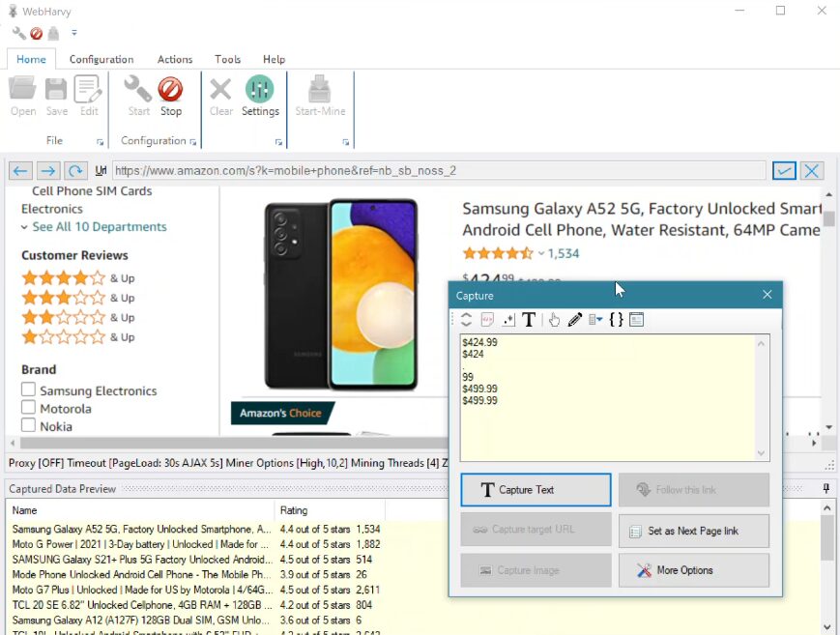The width and height of the screenshot is (840, 635).
Task: Click into the Url address field
Action: (x=439, y=171)
